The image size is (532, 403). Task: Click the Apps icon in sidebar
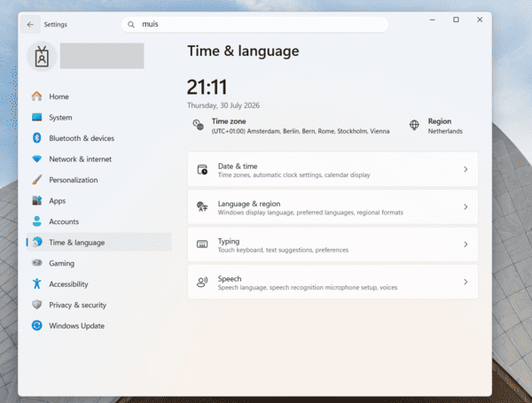pos(36,201)
